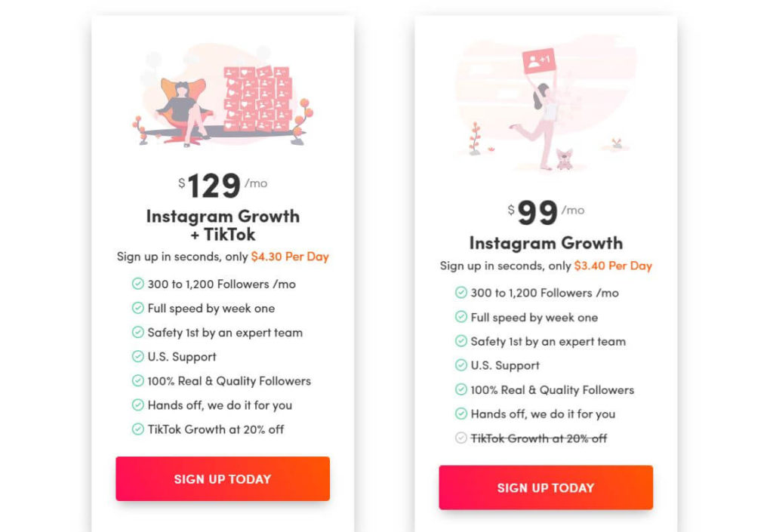Click the Instagram Growth heading in $99 card

point(546,243)
